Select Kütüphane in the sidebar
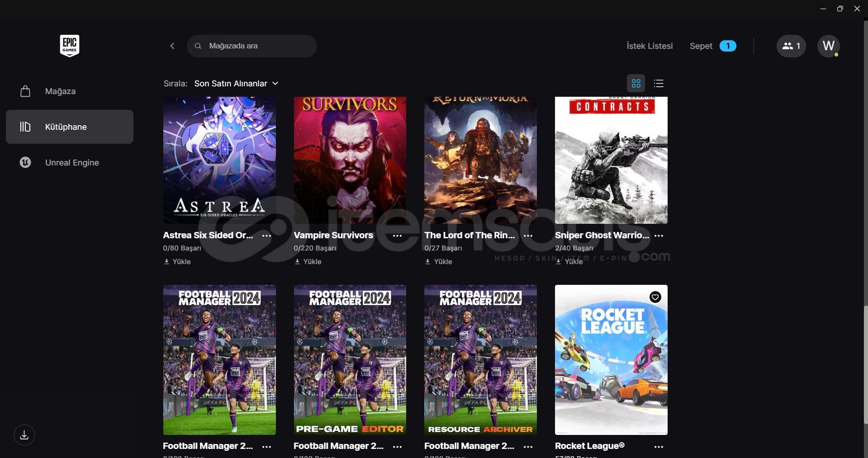868x458 pixels. tap(70, 127)
